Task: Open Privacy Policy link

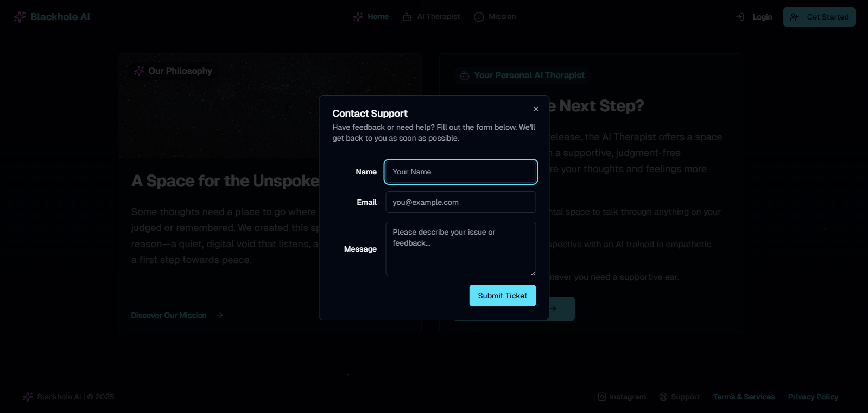Action: tap(813, 397)
